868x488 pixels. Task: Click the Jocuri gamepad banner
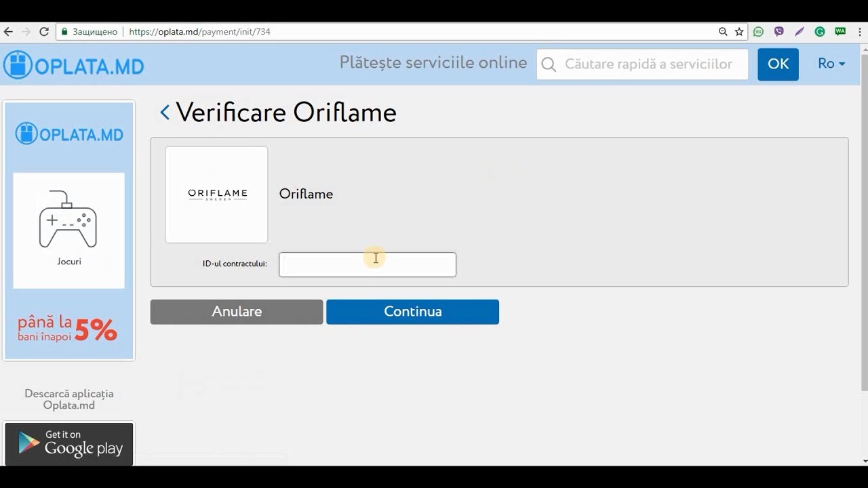(x=68, y=230)
